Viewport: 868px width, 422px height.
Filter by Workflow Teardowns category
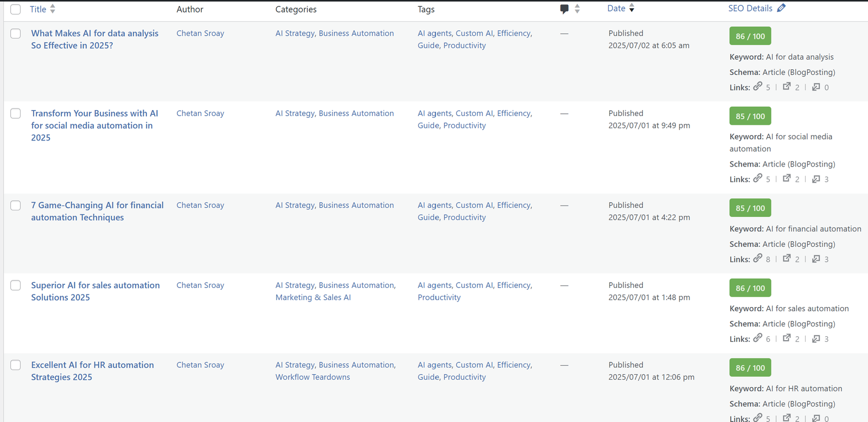coord(312,378)
